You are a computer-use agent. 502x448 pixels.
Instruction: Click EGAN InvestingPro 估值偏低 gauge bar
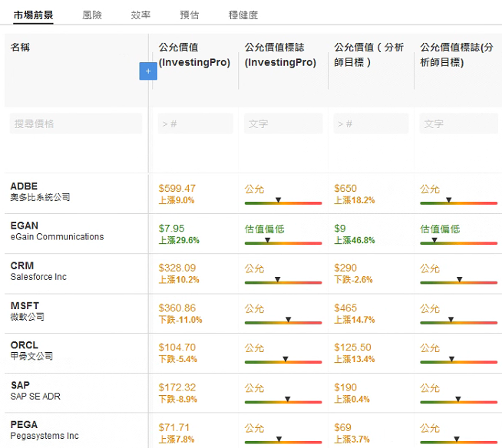click(x=283, y=242)
